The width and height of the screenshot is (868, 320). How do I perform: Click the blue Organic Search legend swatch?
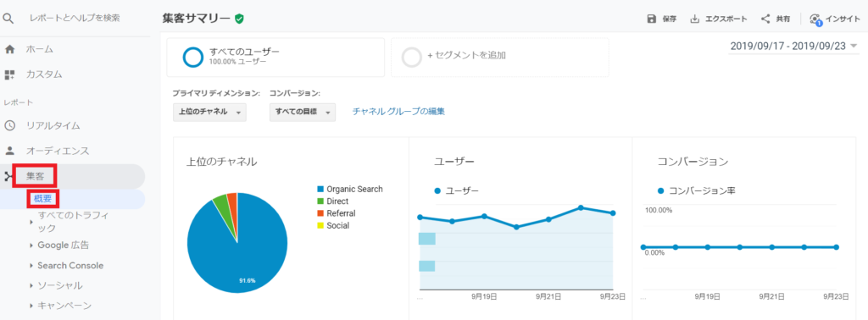[320, 189]
